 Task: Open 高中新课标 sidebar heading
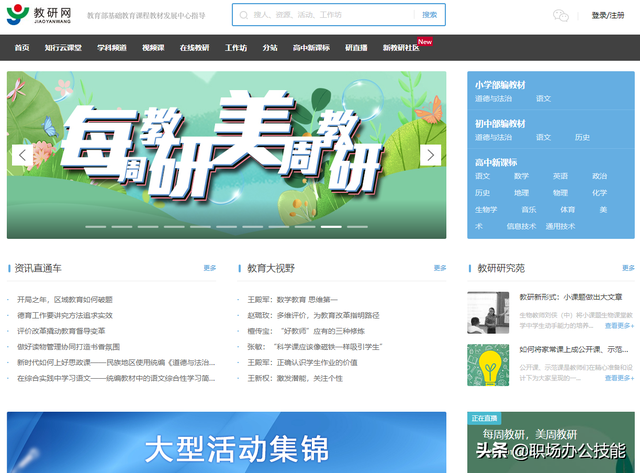coord(496,162)
